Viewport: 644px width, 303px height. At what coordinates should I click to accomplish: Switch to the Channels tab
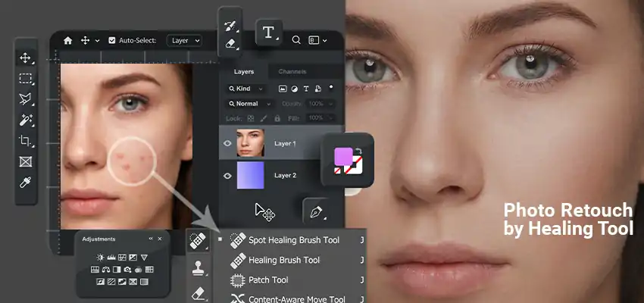coord(292,71)
